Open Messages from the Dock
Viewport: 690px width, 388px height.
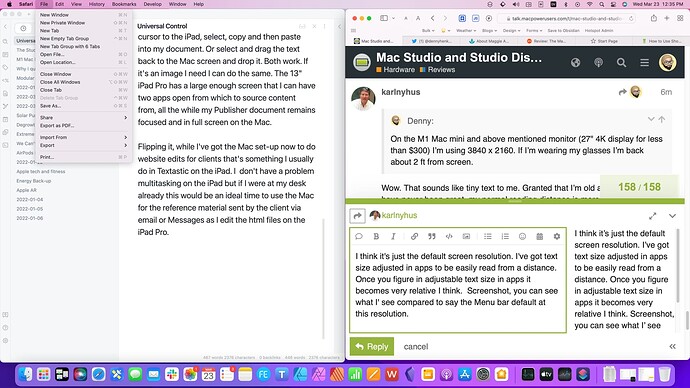click(x=135, y=374)
